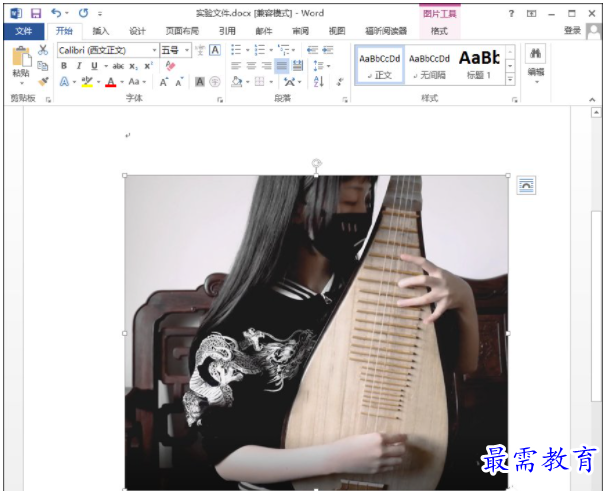This screenshot has height=491, width=605.
Task: Collapse the ribbon with the chevron
Action: (x=592, y=100)
